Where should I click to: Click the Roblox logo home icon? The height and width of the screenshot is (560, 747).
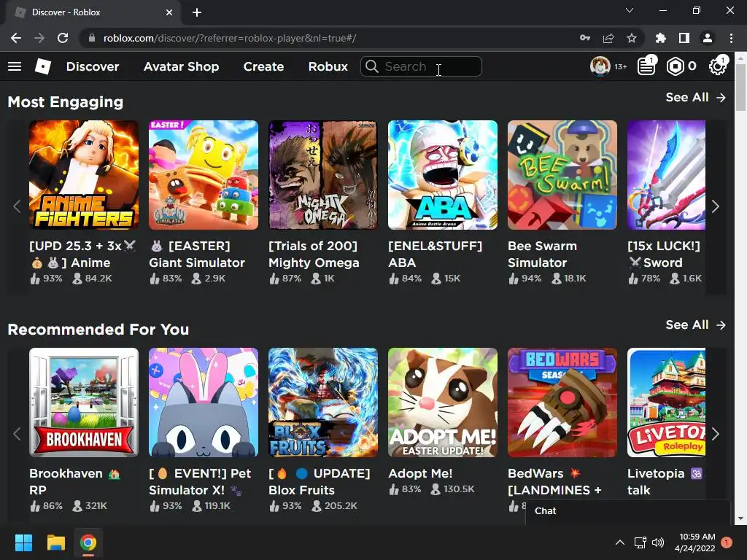click(43, 66)
